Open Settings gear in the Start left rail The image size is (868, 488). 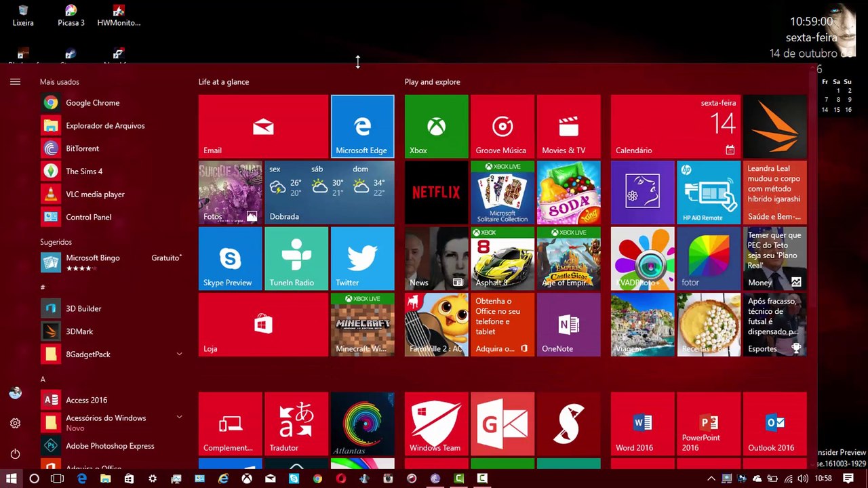[x=15, y=424]
